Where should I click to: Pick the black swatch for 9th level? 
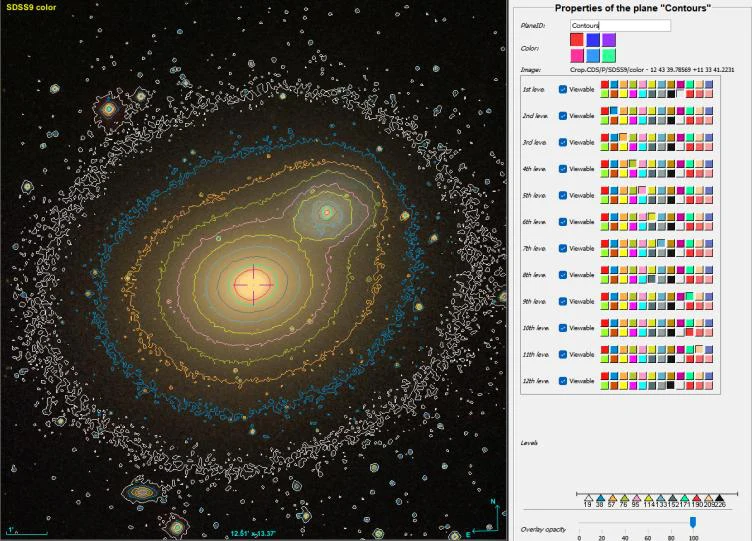tap(671, 306)
